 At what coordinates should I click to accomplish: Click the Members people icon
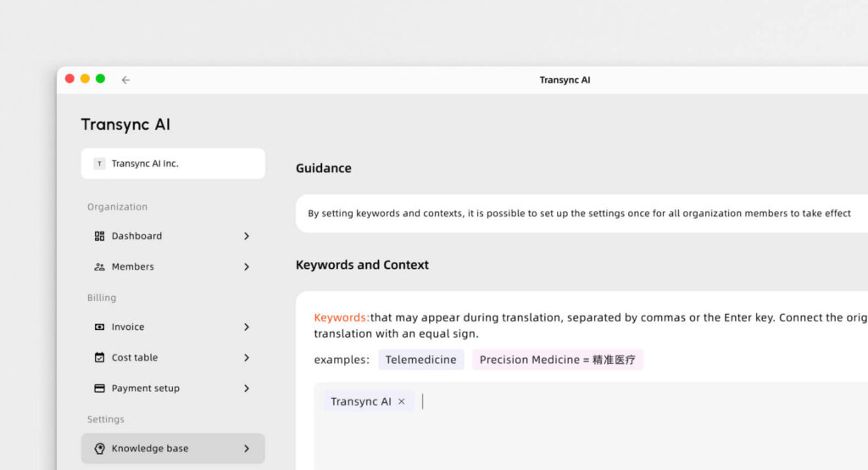coord(99,266)
